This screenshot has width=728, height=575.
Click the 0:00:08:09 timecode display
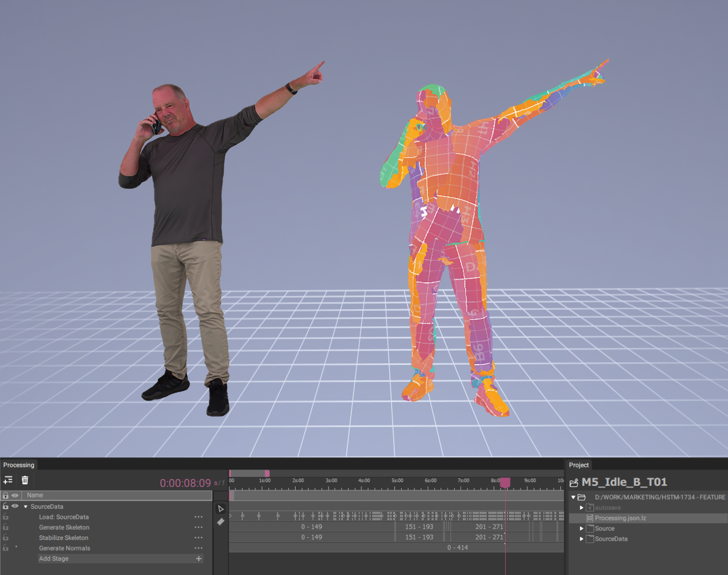(185, 483)
